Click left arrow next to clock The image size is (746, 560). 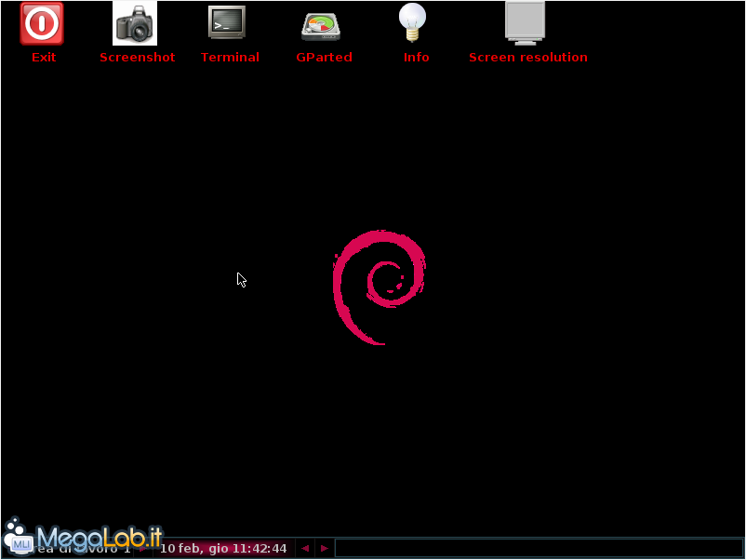coord(305,548)
